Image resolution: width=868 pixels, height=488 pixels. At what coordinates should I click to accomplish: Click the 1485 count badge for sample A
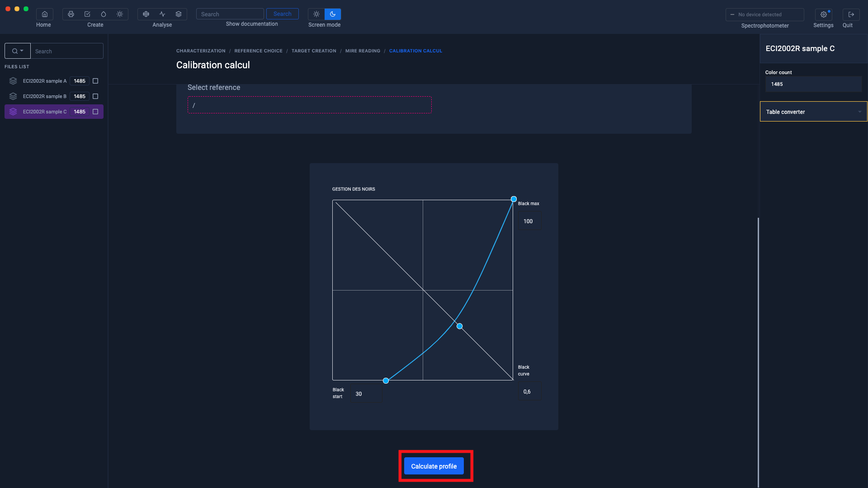tap(80, 81)
